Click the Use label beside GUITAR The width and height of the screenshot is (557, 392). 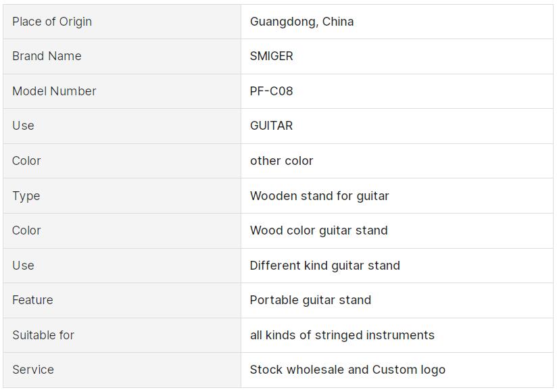click(23, 126)
